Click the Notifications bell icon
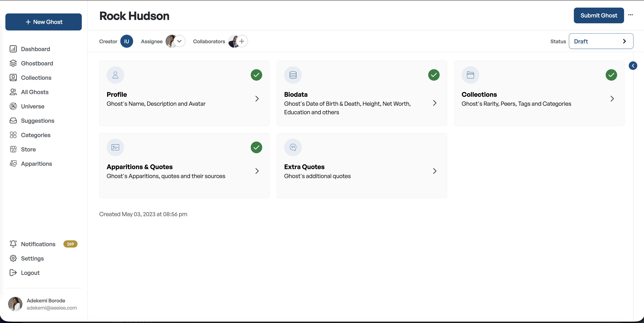The image size is (644, 323). pyautogui.click(x=13, y=244)
